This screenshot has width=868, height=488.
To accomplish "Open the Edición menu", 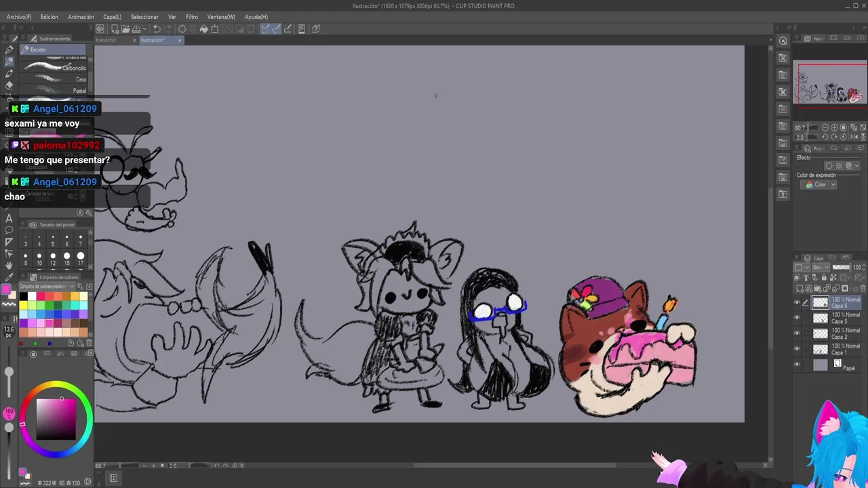I will (49, 17).
